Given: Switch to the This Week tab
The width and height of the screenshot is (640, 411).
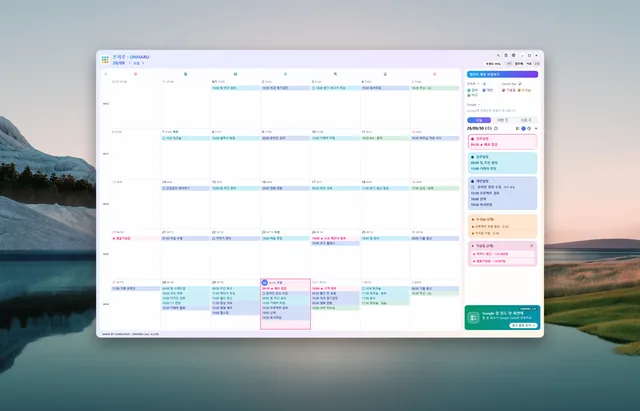Looking at the screenshot, I should tap(502, 120).
